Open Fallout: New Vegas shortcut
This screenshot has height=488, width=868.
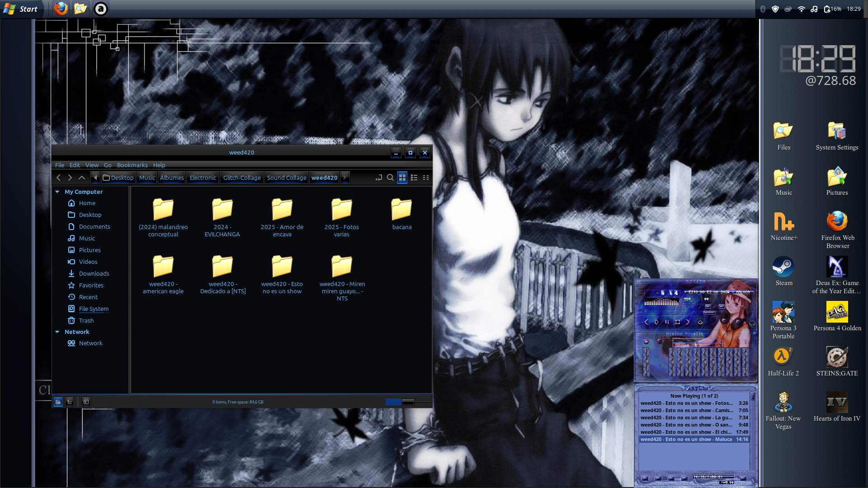click(x=783, y=411)
